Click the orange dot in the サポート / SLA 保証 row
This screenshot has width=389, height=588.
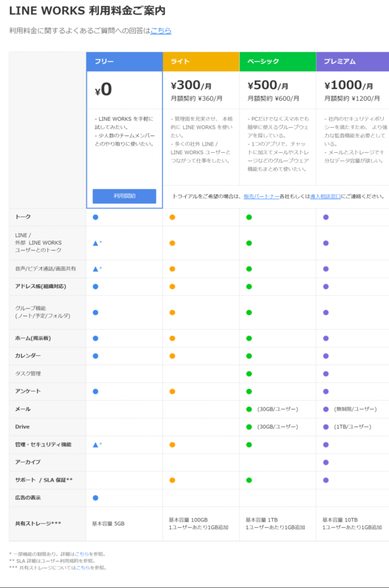point(172,480)
